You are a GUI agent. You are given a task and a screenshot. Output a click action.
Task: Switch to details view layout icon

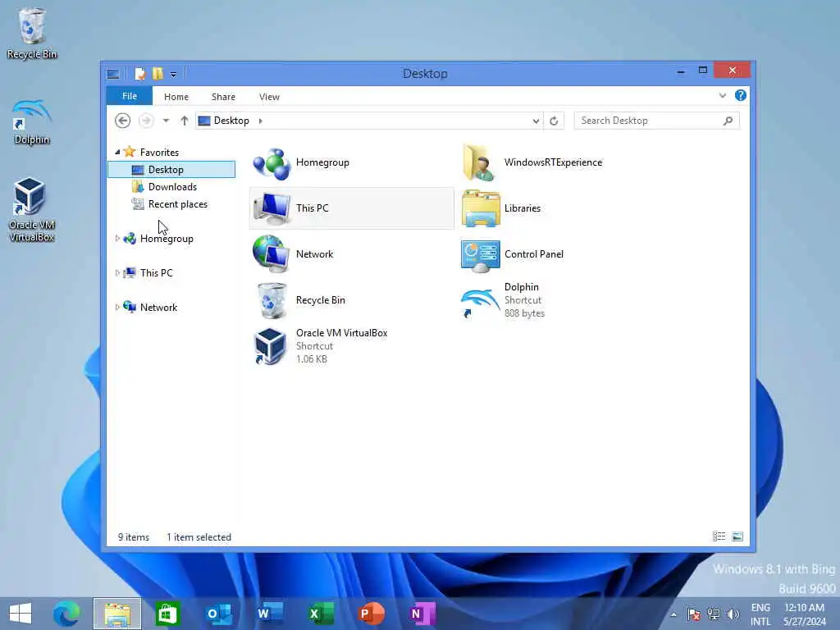(719, 536)
